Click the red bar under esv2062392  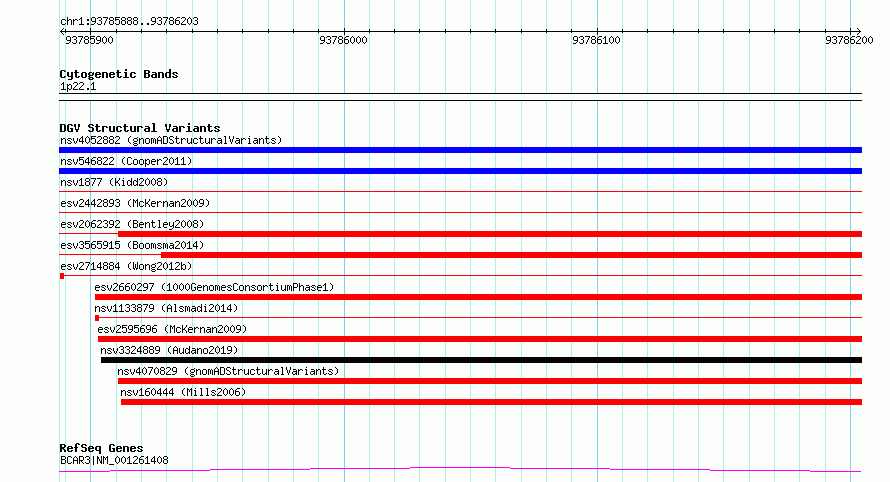click(490, 234)
